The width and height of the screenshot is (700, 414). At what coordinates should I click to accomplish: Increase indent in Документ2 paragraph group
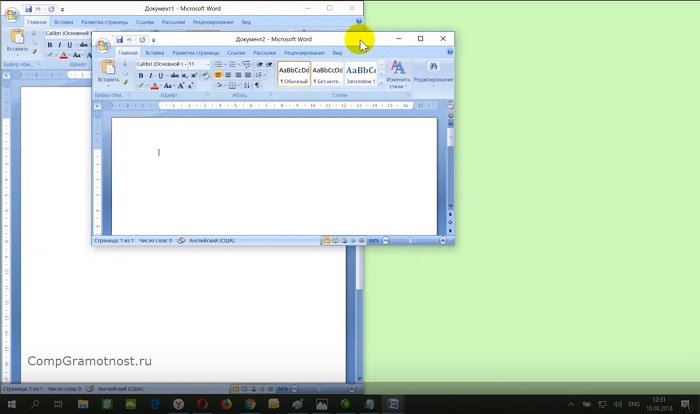coord(269,65)
